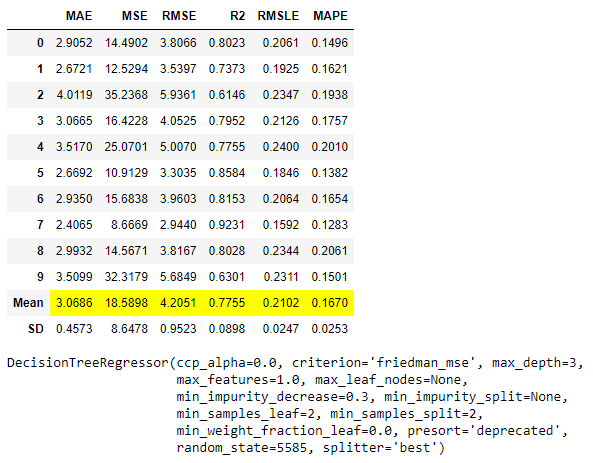Screen dimensions: 593x463
Task: Select R2 value 0.8023
Action: pyautogui.click(x=227, y=43)
